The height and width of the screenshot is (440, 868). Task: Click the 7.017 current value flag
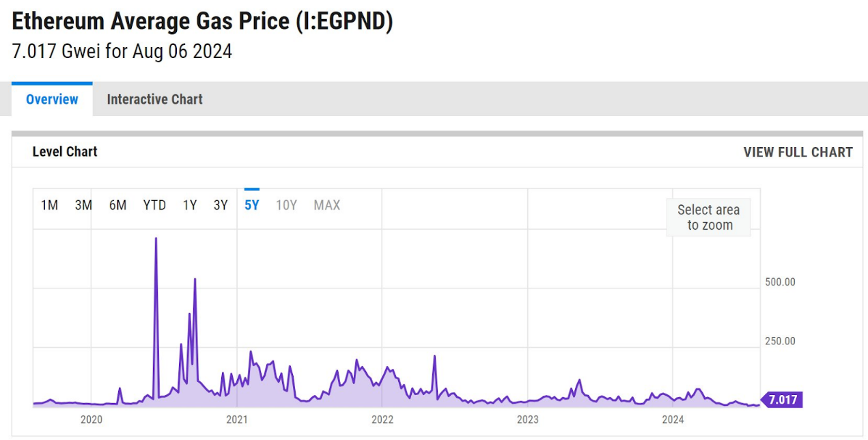point(783,400)
